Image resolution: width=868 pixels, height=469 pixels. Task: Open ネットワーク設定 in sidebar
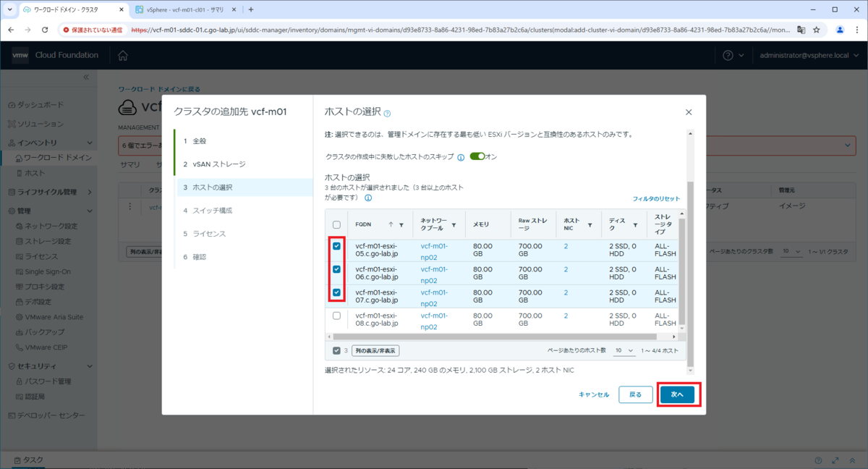coord(50,226)
